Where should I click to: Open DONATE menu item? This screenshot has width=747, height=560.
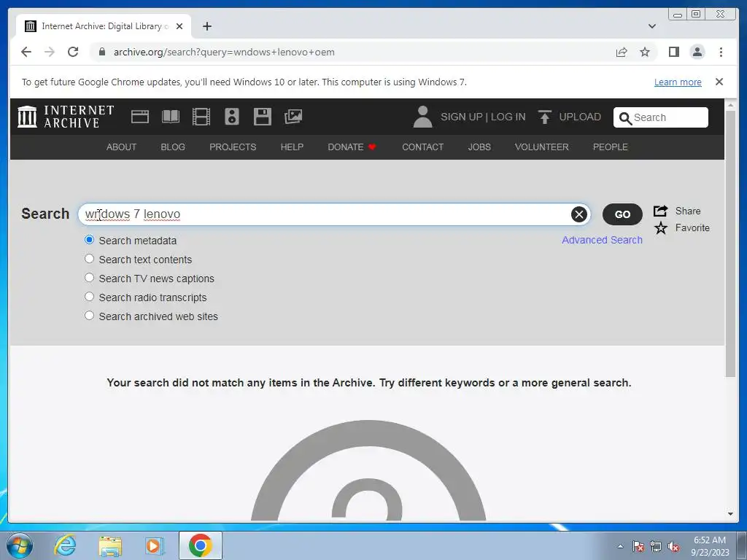coord(352,147)
